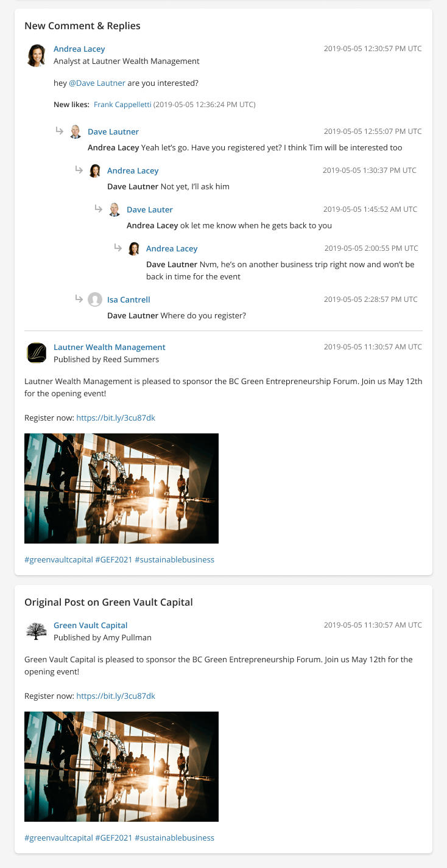Viewport: 447px width, 868px height.
Task: Click the 'Yeah let's go' reply text
Action: coord(245,147)
